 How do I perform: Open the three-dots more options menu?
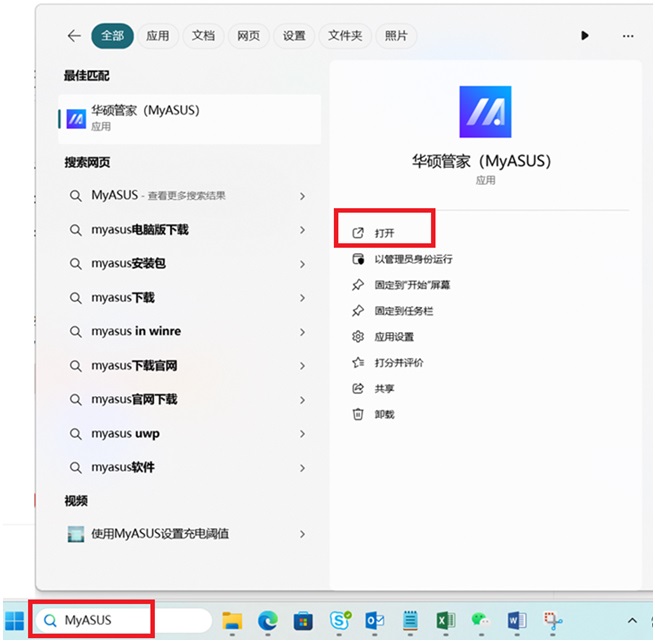pos(628,36)
